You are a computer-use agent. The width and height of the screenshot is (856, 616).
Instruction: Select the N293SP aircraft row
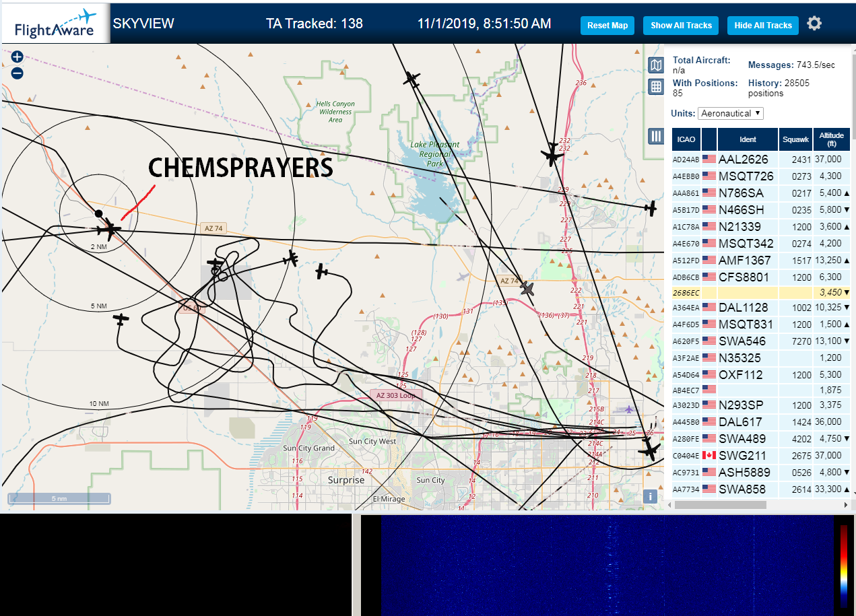coord(761,405)
